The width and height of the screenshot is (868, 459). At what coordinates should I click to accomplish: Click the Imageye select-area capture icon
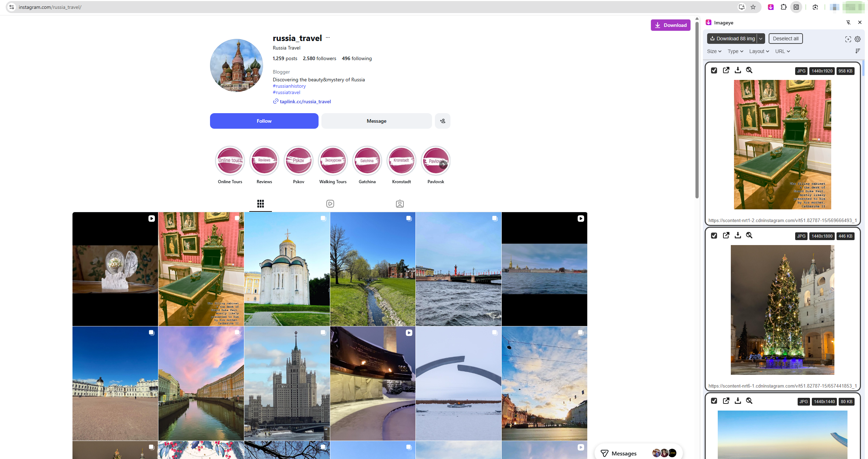coord(848,39)
